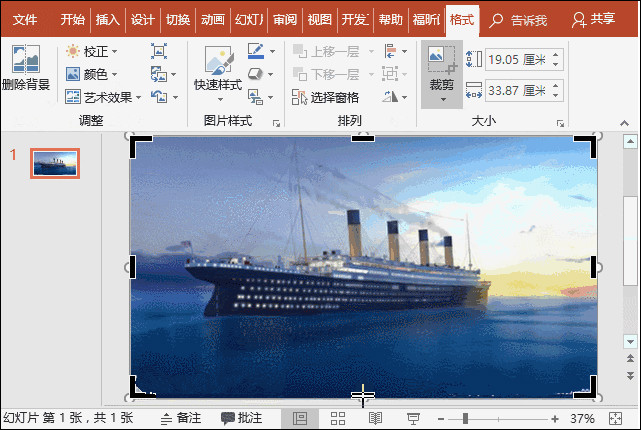Expand the Picture Layout dropdown arrow
This screenshot has height=430, width=641.
click(271, 97)
